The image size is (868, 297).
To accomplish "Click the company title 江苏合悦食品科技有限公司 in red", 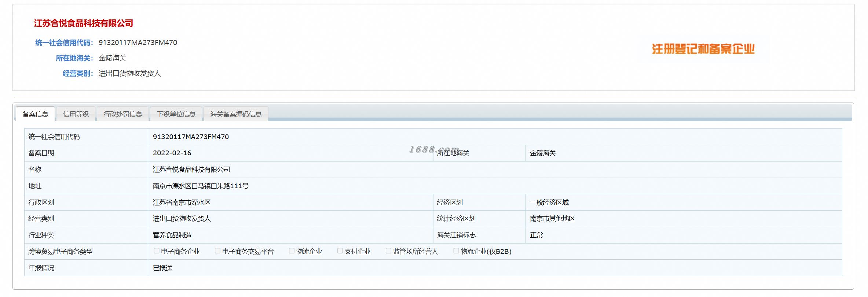I will [x=84, y=23].
